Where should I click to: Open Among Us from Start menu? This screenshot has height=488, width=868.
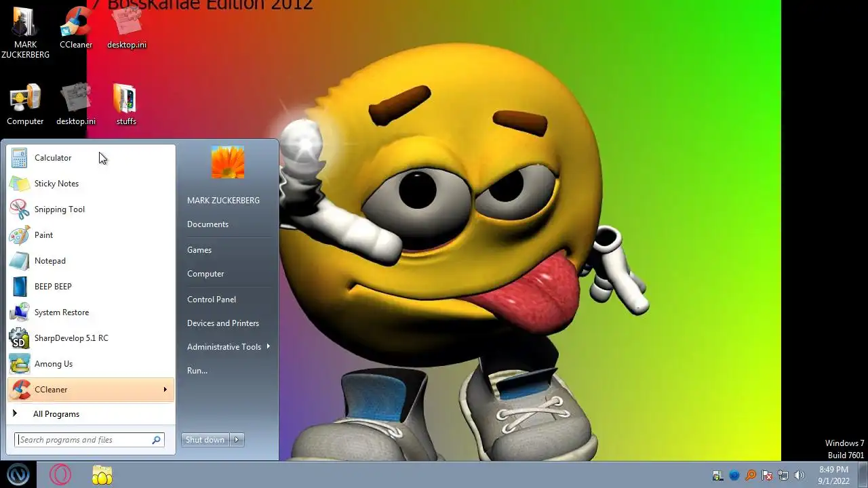pyautogui.click(x=91, y=364)
